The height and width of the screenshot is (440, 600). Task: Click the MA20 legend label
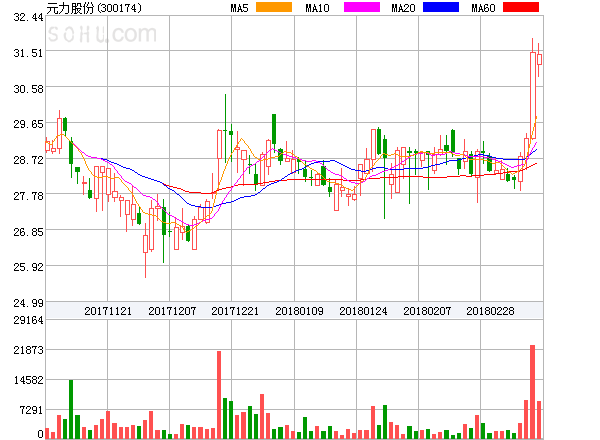[403, 8]
